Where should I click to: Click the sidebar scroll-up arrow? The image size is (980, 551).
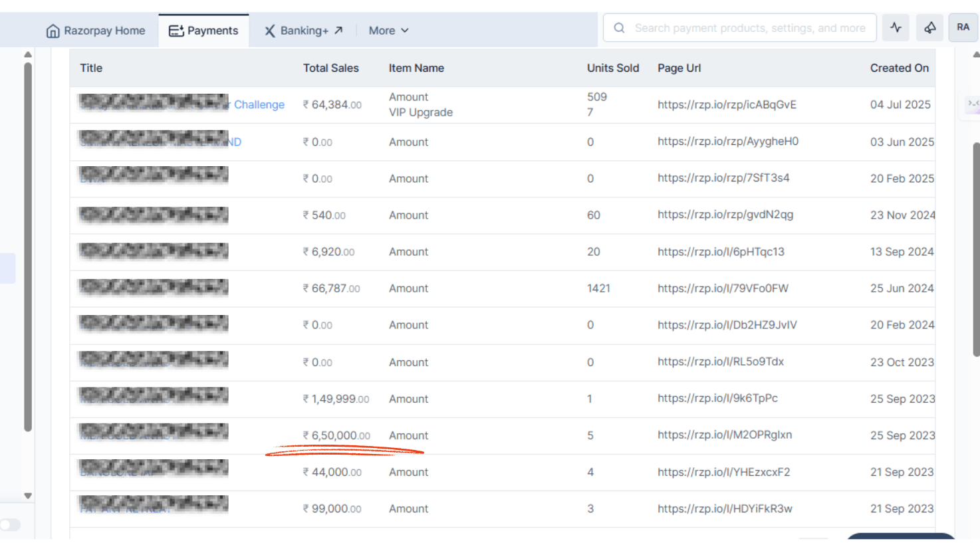[28, 55]
